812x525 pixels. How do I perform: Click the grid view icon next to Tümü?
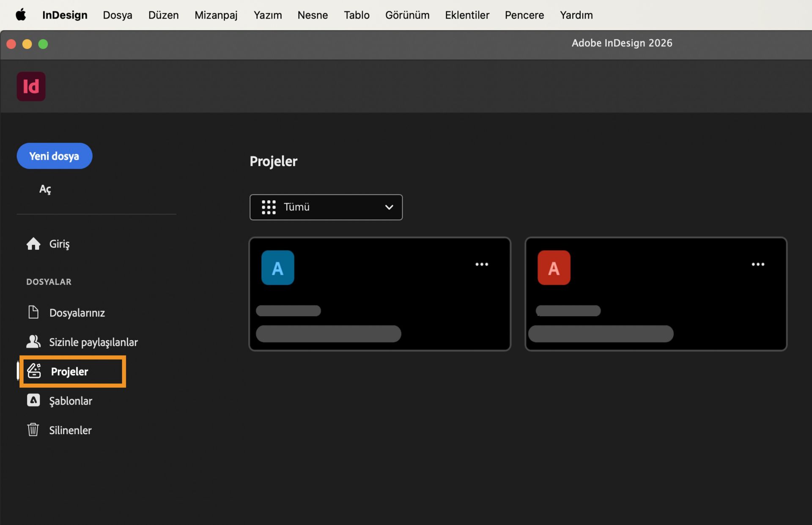coord(268,207)
